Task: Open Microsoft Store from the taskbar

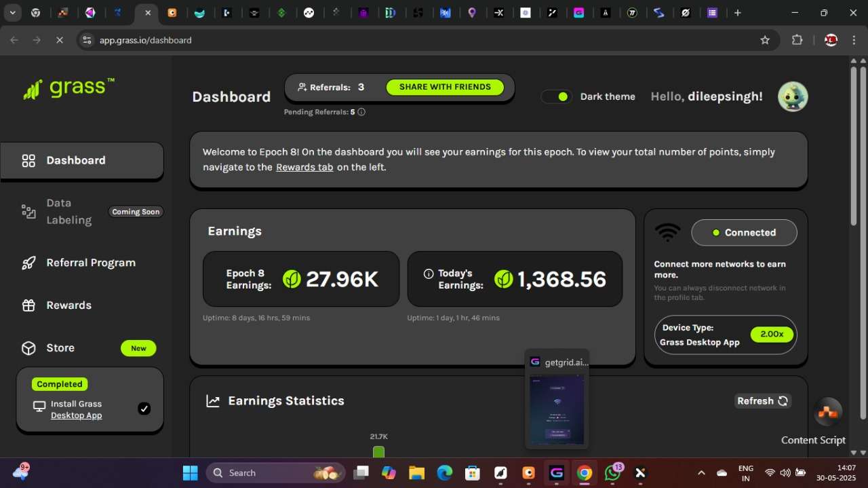Action: pos(473,473)
